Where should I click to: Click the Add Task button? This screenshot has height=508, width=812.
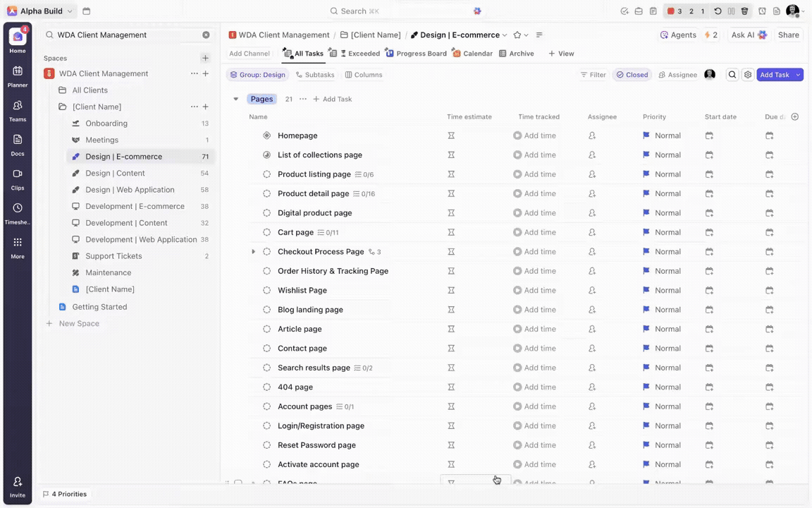point(774,75)
